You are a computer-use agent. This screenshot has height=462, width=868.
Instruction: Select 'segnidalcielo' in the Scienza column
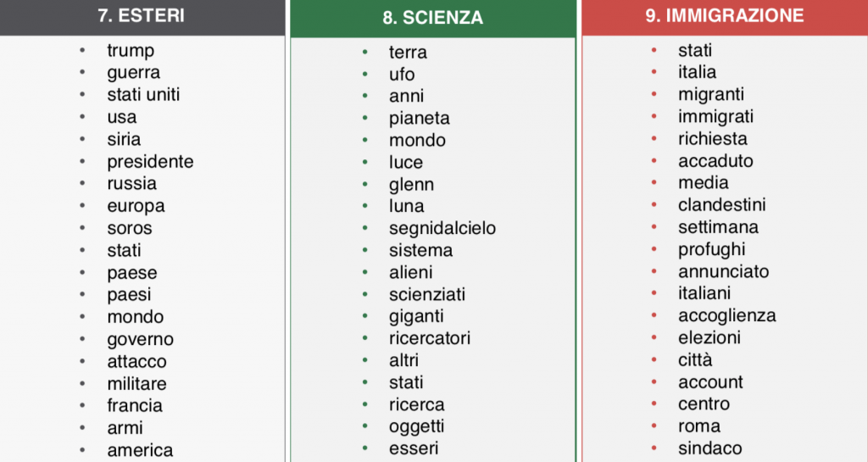pos(442,228)
